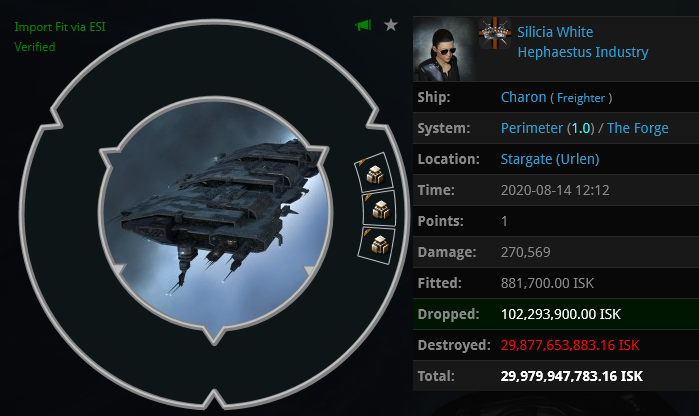Open The Forge region link

[637, 128]
